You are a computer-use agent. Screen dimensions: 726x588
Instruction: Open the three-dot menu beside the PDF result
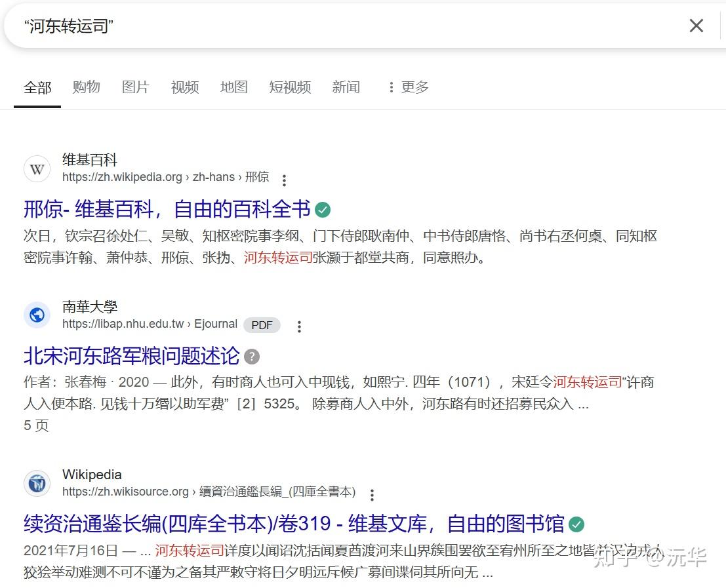[299, 326]
